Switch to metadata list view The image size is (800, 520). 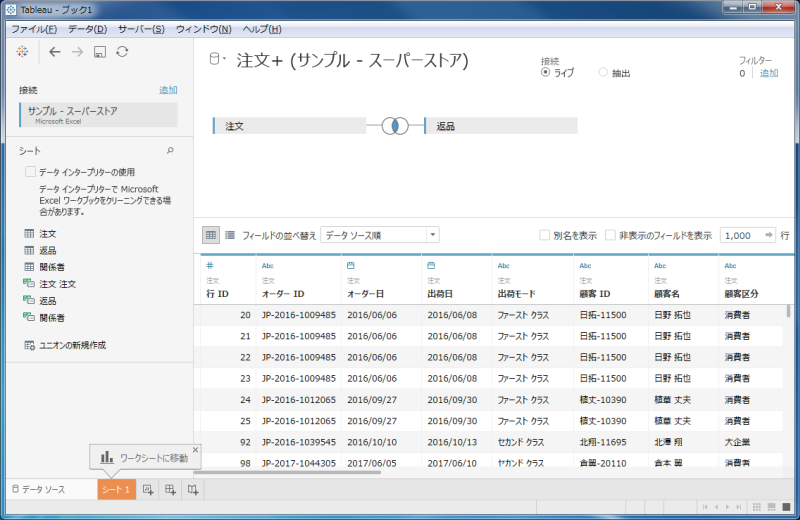point(230,235)
